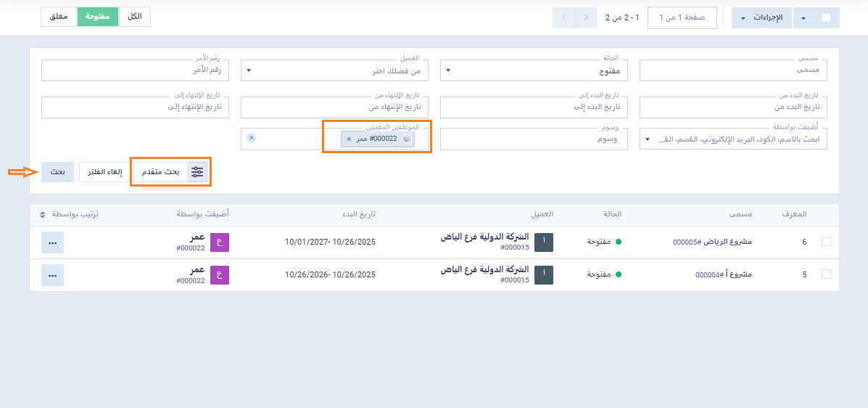Check the box for row 6
This screenshot has width=868, height=408.
[826, 242]
